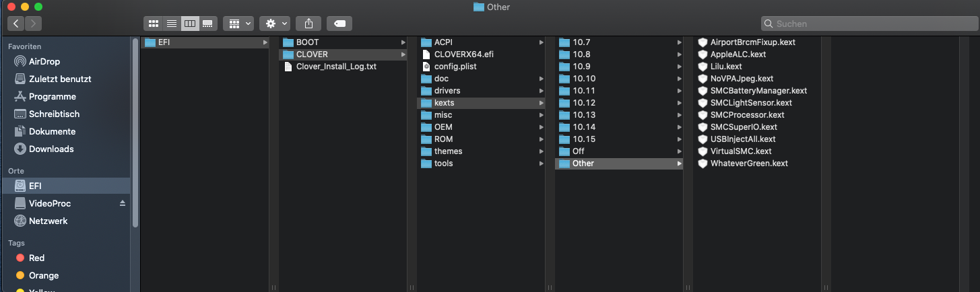Expand the ROM folder arrow
The height and width of the screenshot is (292, 980).
coord(541,139)
